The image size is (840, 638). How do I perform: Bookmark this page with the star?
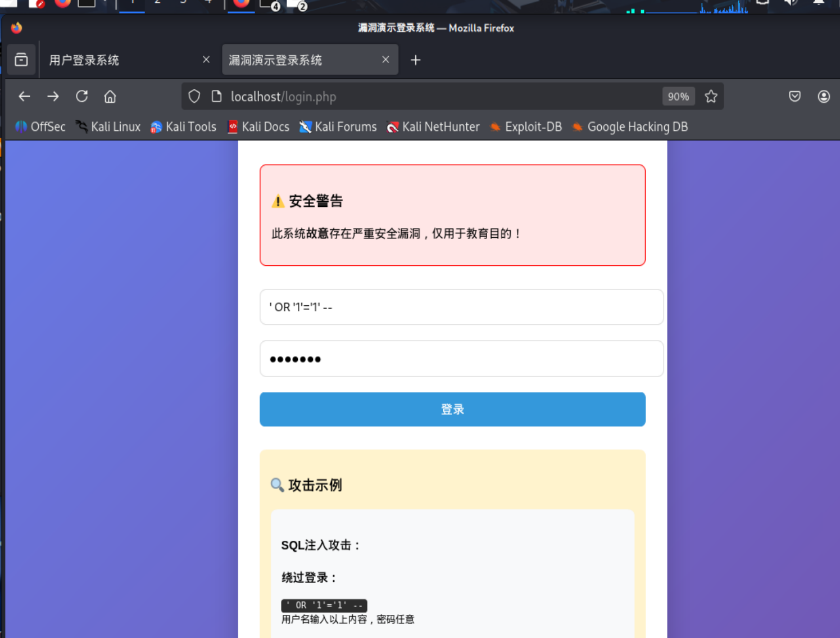coord(711,97)
